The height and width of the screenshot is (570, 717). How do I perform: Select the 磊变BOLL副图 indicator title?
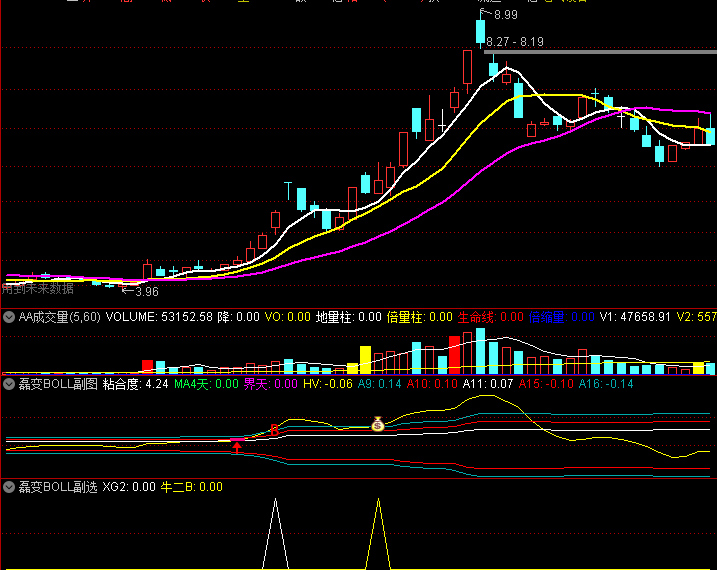click(58, 384)
